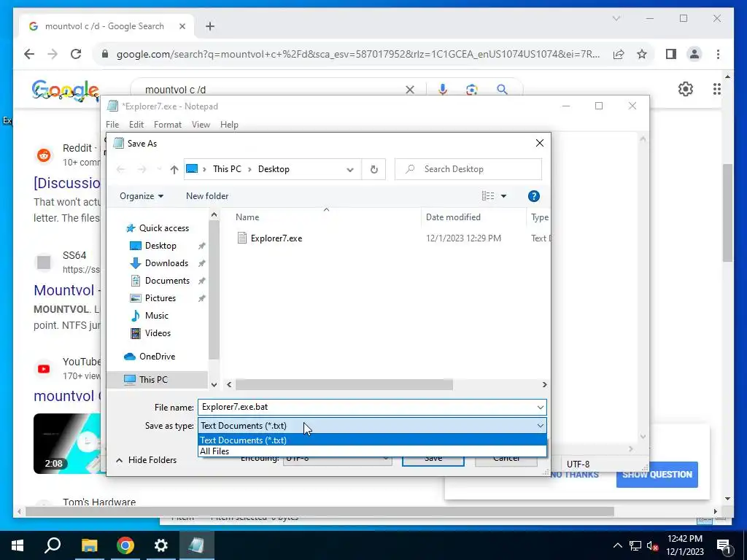Open Desktop in navigation pane

click(x=160, y=246)
